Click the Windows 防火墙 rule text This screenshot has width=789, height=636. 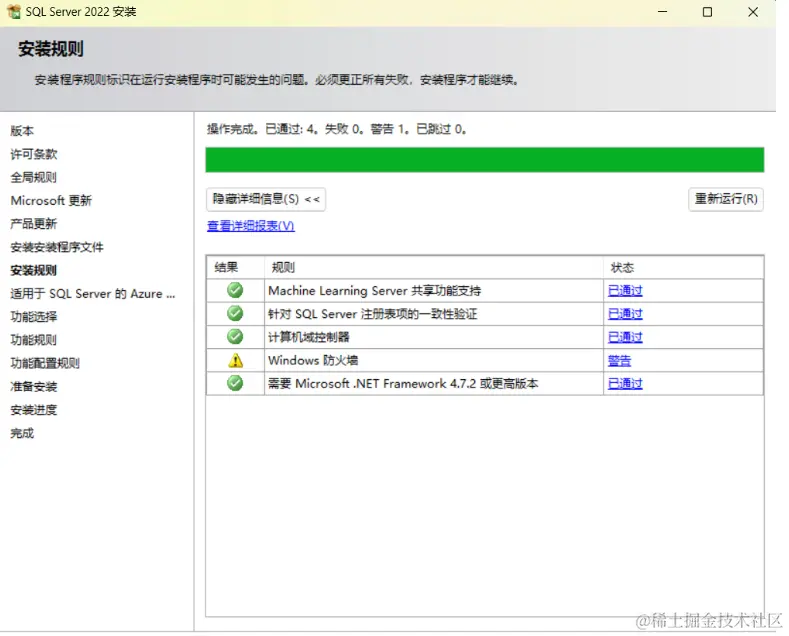click(x=313, y=360)
